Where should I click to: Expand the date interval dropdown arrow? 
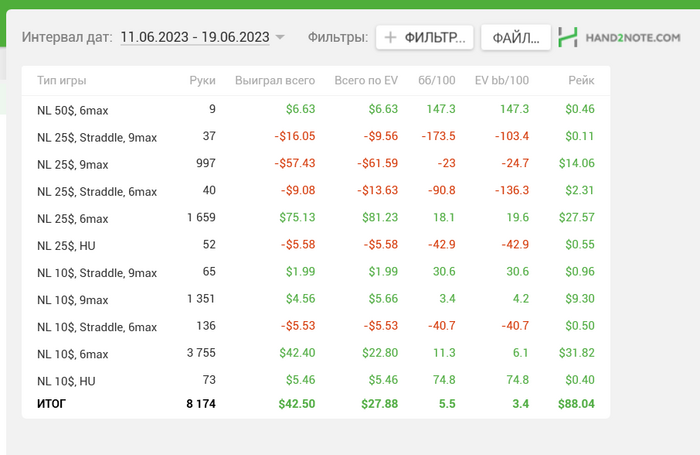[x=280, y=38]
